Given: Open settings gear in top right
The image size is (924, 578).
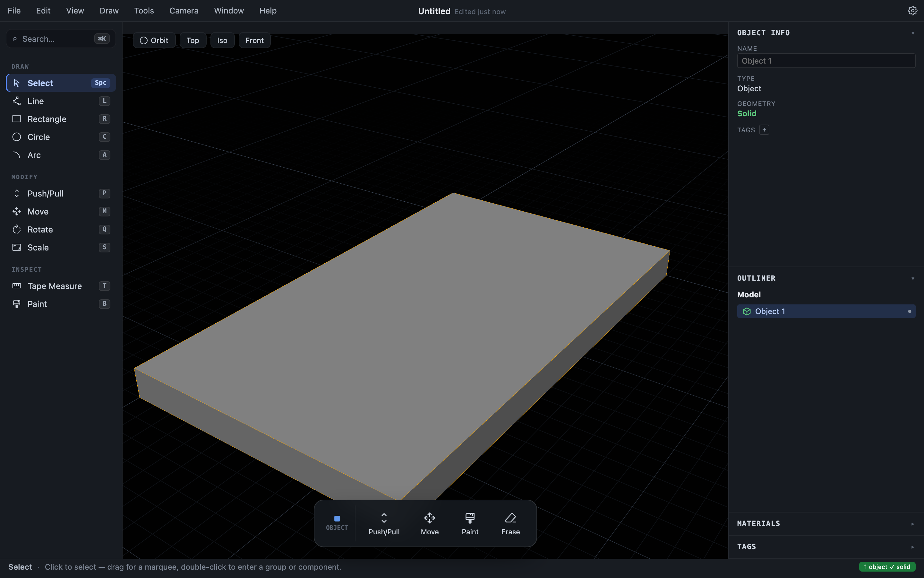Looking at the screenshot, I should (x=912, y=11).
